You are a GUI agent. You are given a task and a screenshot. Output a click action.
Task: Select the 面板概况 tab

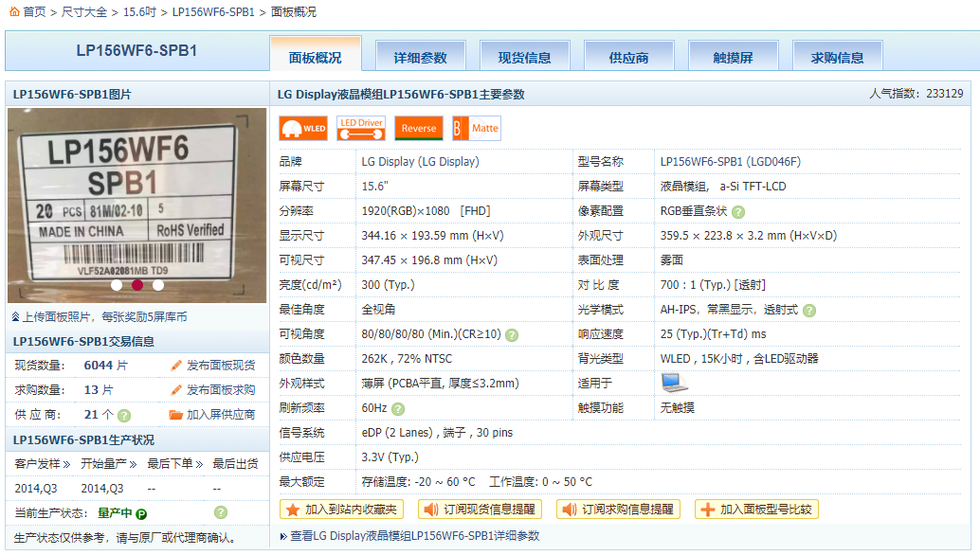[315, 54]
